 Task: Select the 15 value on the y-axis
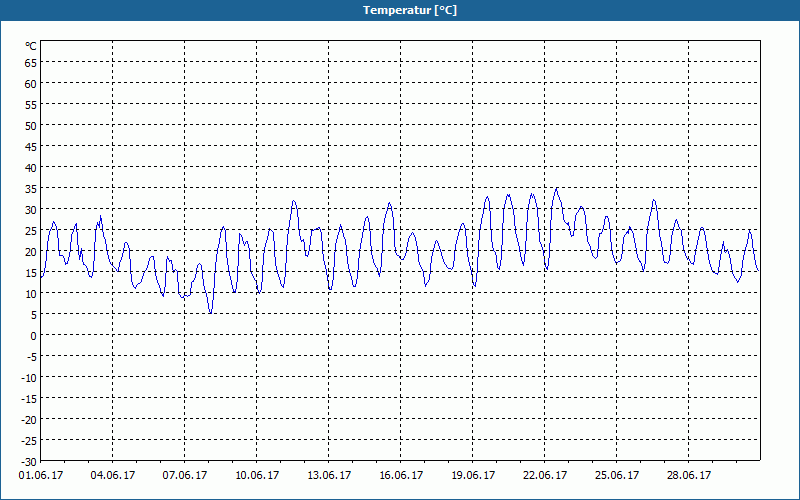point(31,273)
